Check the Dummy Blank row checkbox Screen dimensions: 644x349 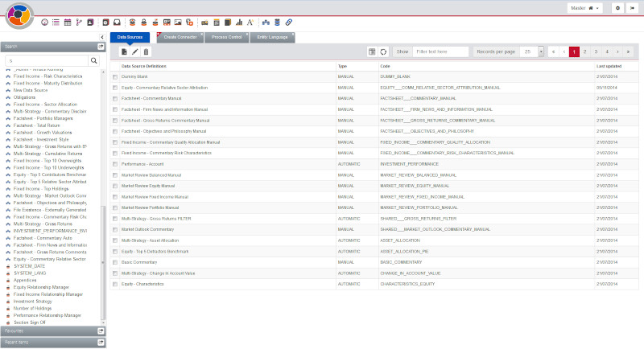(115, 76)
